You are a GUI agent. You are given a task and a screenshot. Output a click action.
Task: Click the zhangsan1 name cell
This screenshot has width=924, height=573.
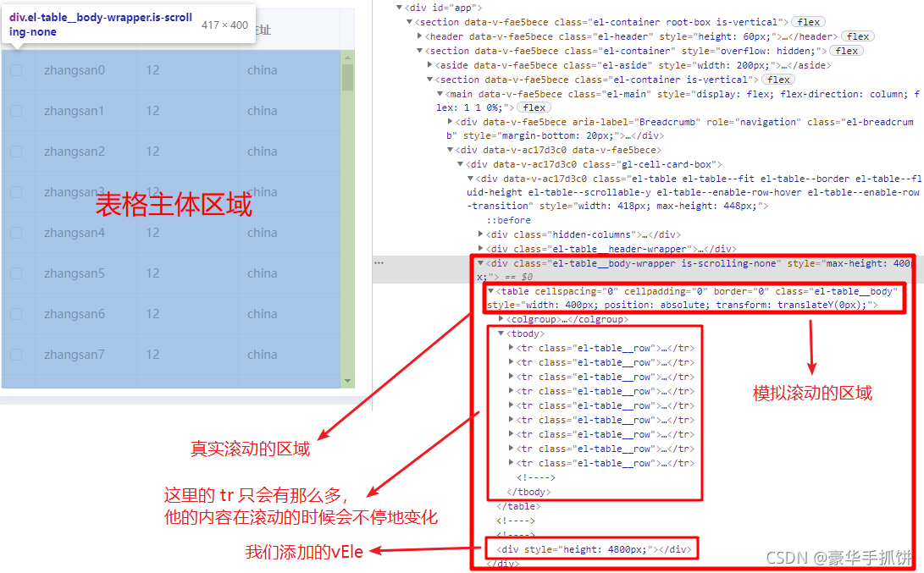(x=86, y=111)
